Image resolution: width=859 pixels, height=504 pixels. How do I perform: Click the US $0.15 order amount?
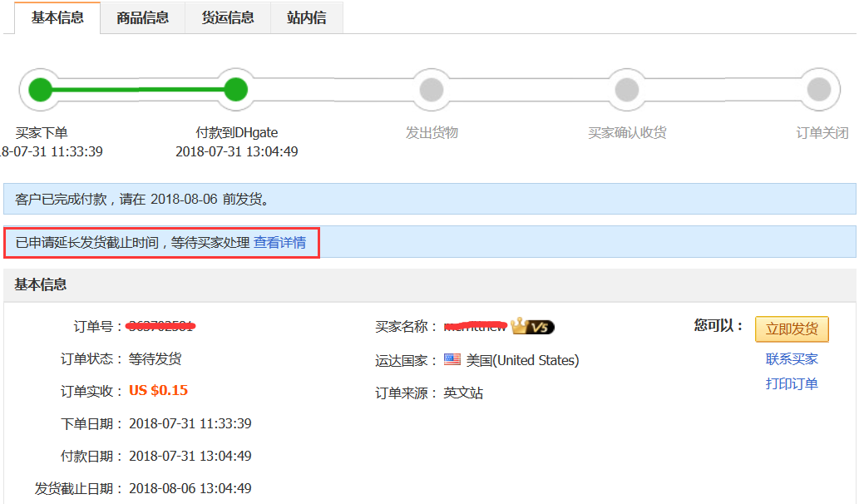click(x=158, y=391)
